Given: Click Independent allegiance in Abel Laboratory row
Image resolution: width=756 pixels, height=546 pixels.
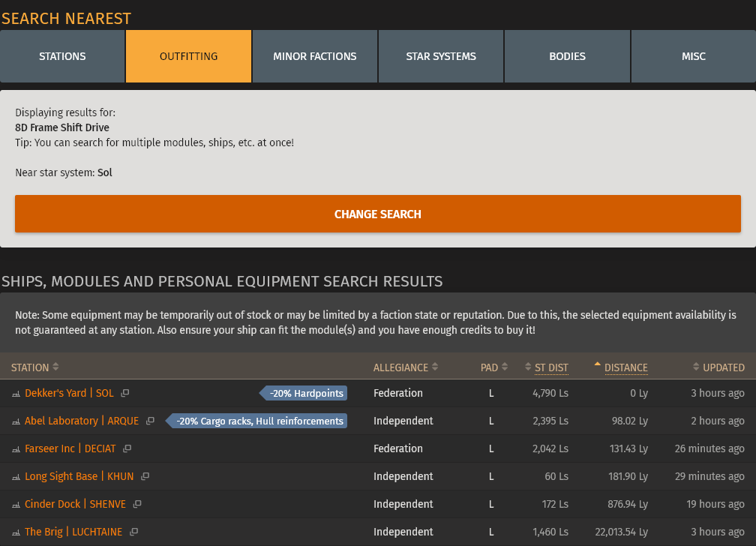Looking at the screenshot, I should click(403, 421).
